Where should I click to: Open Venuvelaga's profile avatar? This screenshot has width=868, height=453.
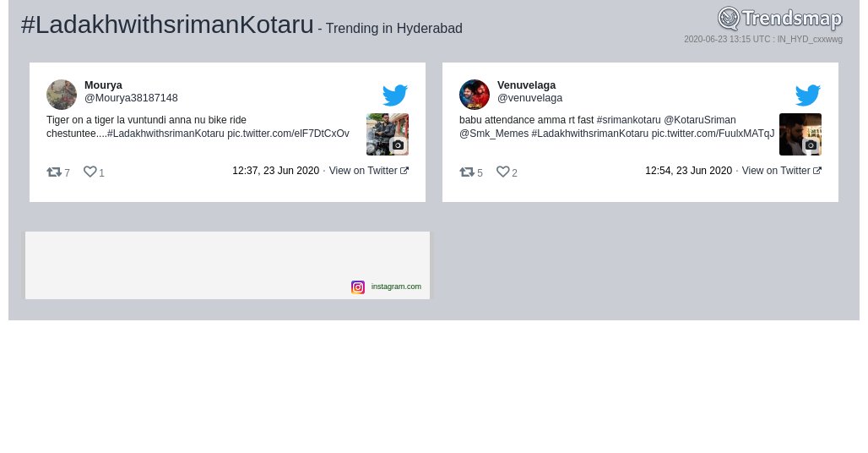pos(475,95)
